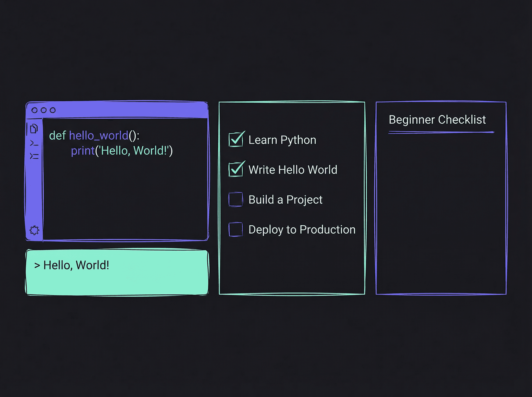Click the middle window dot in the title bar

(44, 110)
